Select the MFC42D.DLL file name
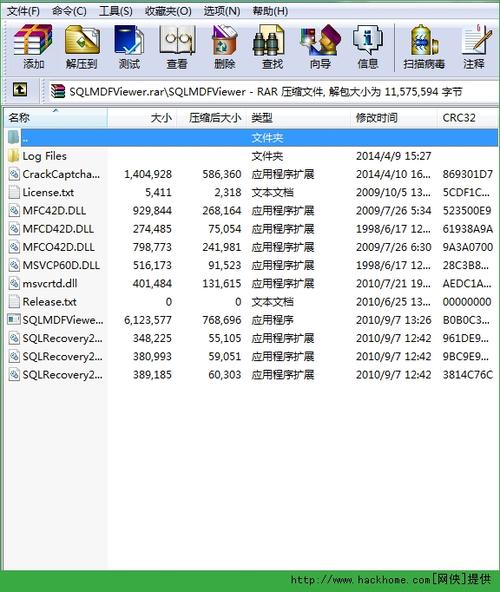This screenshot has height=592, width=500. (x=54, y=211)
